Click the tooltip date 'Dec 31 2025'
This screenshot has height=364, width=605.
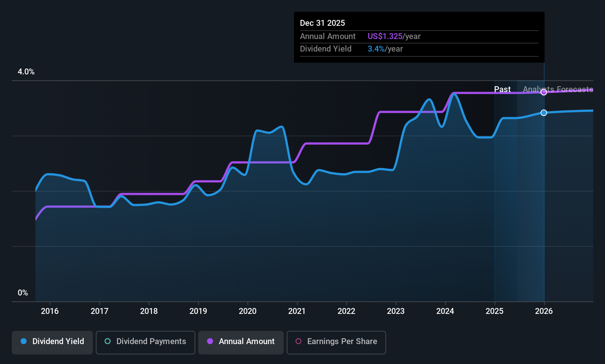point(322,23)
